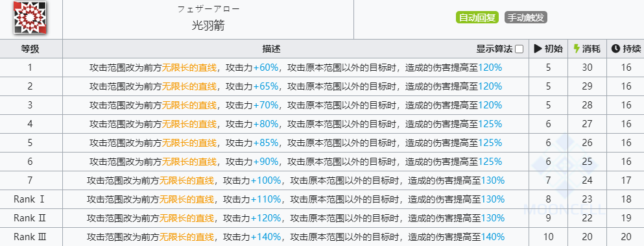Click consumption value 28
Image resolution: width=644 pixels, height=246 pixels.
pos(587,105)
